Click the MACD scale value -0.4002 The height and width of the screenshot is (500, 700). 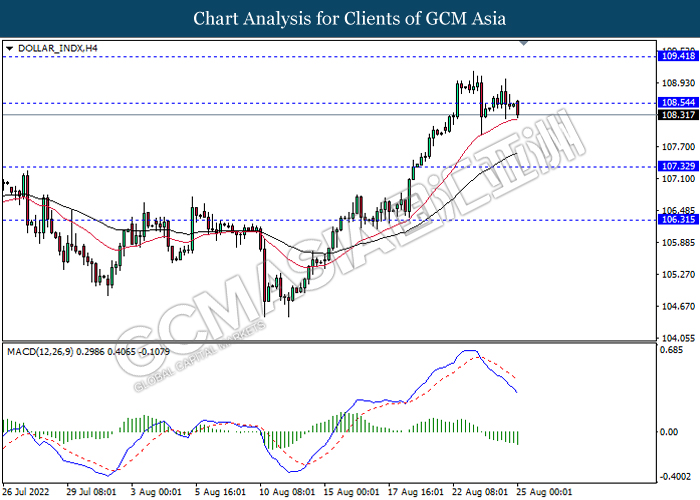pyautogui.click(x=675, y=477)
